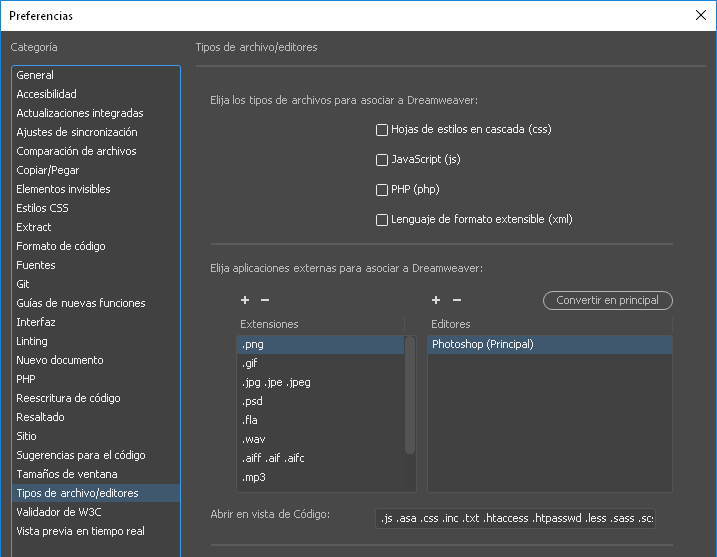Select the .png extension row

coord(320,344)
